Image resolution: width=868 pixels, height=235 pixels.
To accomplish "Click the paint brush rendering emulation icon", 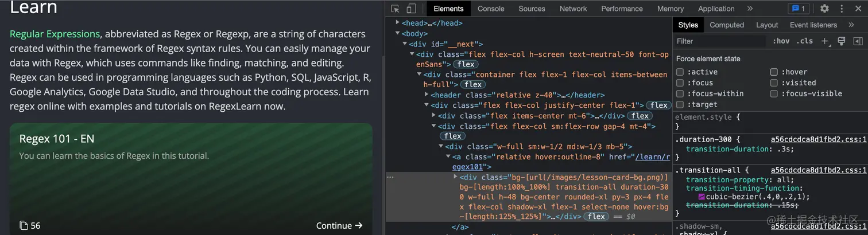I will pos(842,41).
